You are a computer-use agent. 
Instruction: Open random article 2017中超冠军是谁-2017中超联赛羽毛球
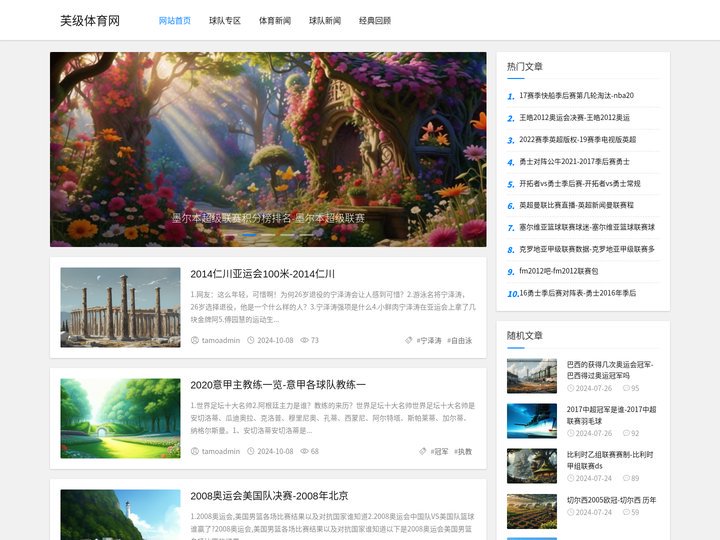coord(611,415)
